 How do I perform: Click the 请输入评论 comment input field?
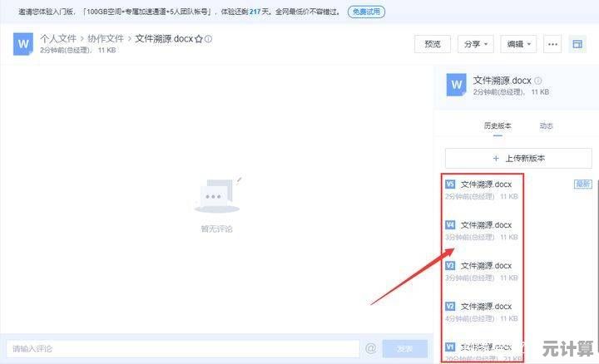(183, 348)
